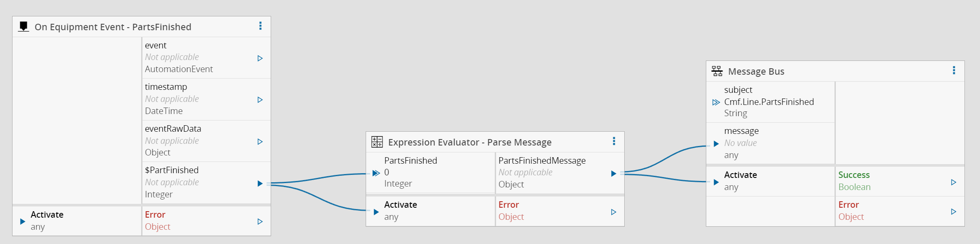Click the On Equipment Event download icon
Image resolution: width=980 pixels, height=244 pixels.
point(24,27)
